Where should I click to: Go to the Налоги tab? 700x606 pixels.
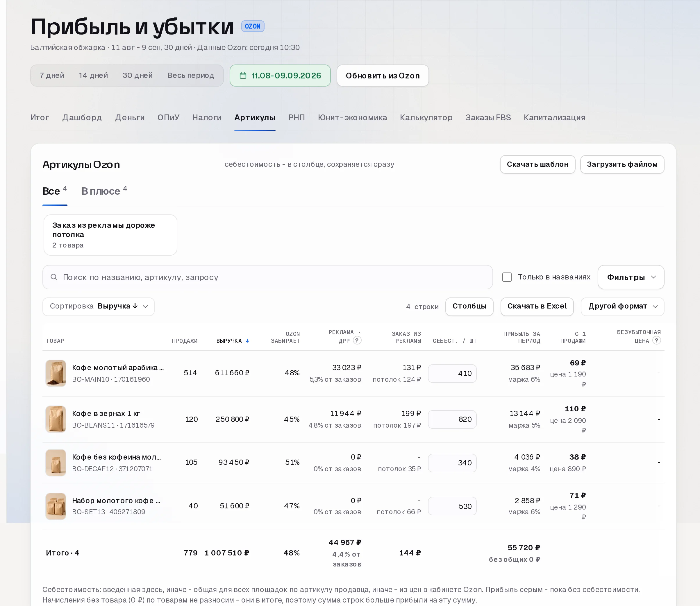tap(207, 117)
